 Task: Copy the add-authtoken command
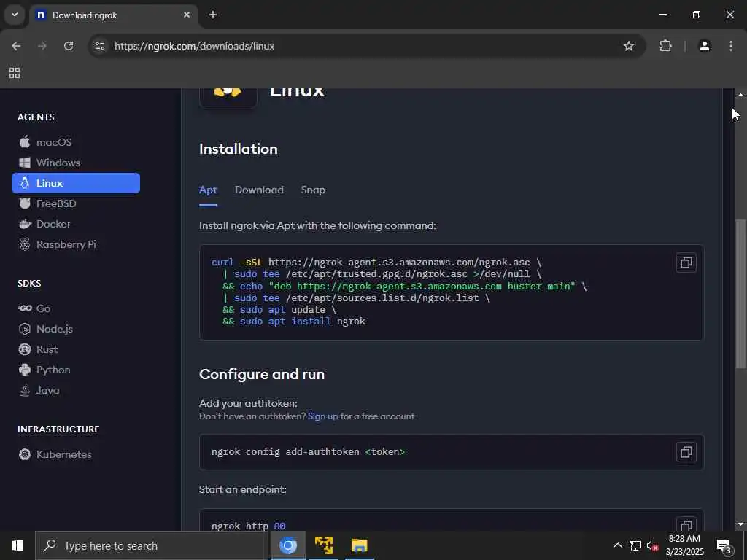pos(686,452)
